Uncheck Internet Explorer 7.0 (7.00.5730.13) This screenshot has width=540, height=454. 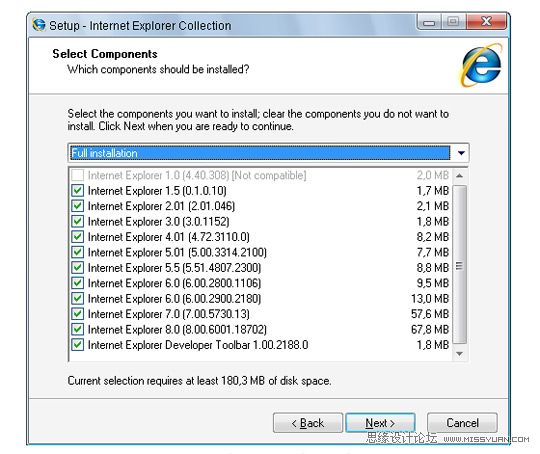pos(77,314)
